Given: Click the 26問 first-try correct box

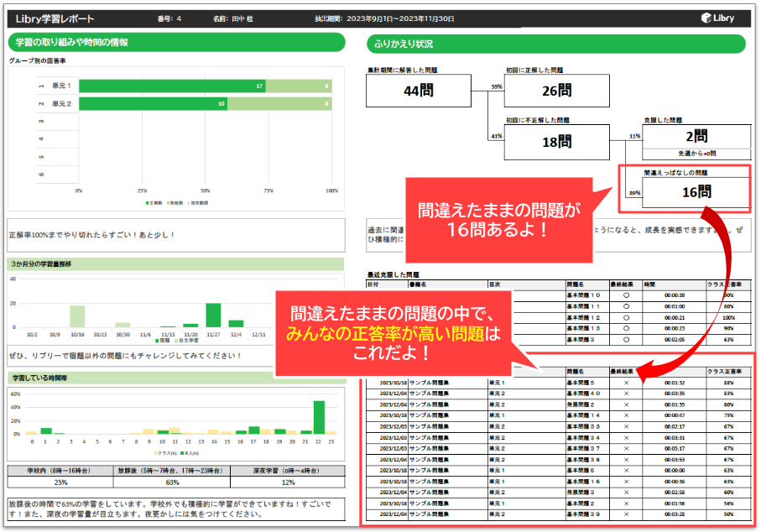Looking at the screenshot, I should coord(556,91).
